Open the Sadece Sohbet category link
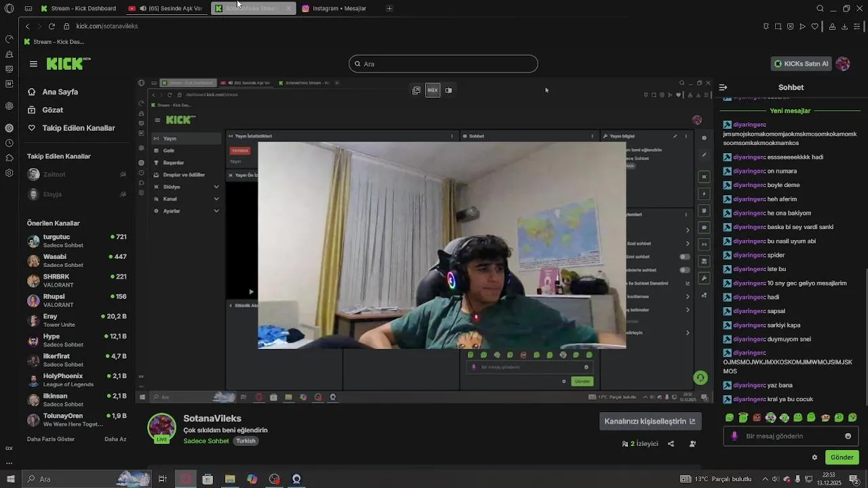 [x=206, y=441]
